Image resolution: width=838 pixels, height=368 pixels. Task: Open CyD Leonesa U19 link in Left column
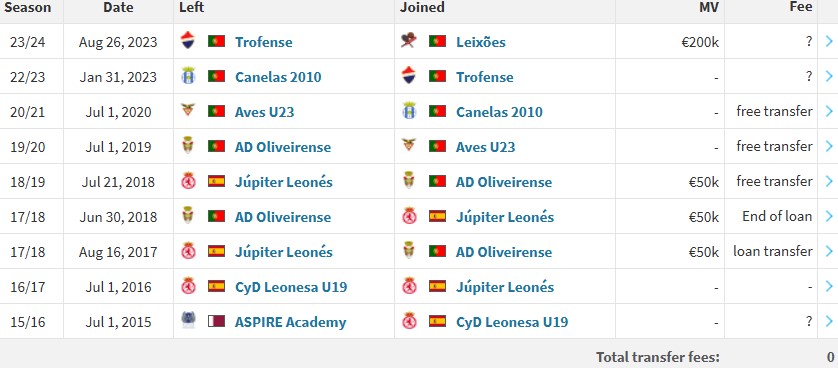point(291,287)
